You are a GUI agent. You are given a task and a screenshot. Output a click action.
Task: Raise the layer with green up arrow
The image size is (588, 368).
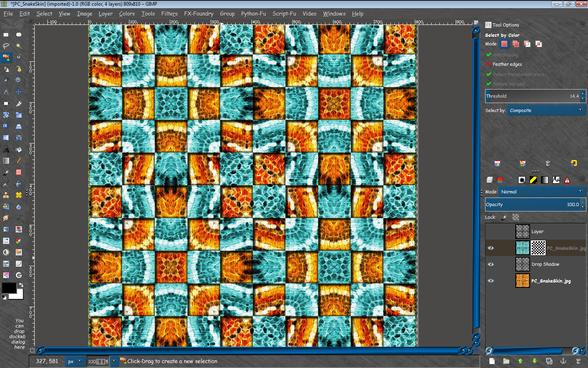click(x=520, y=361)
